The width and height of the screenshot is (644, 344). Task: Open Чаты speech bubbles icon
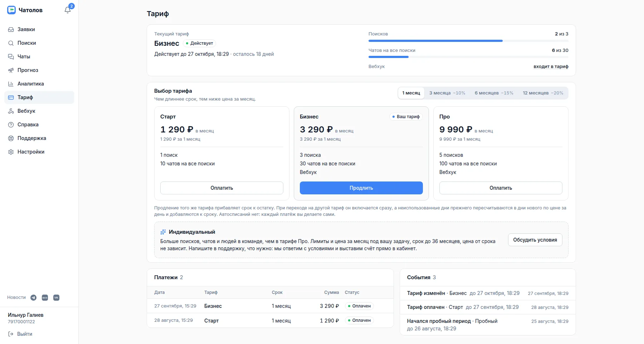11,57
